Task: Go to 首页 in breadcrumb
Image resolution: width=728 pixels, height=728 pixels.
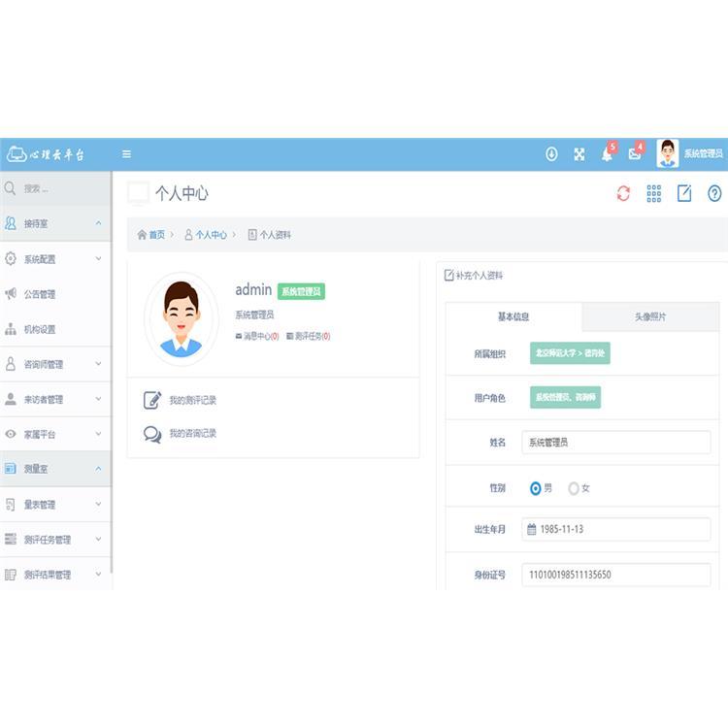Action: (155, 235)
